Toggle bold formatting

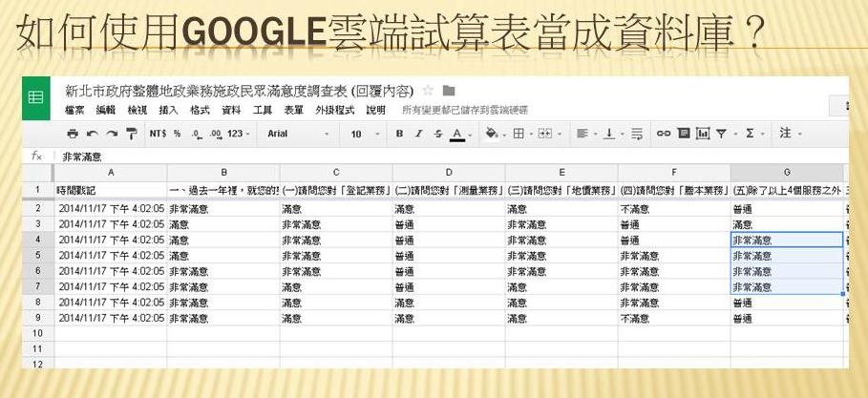(x=399, y=134)
